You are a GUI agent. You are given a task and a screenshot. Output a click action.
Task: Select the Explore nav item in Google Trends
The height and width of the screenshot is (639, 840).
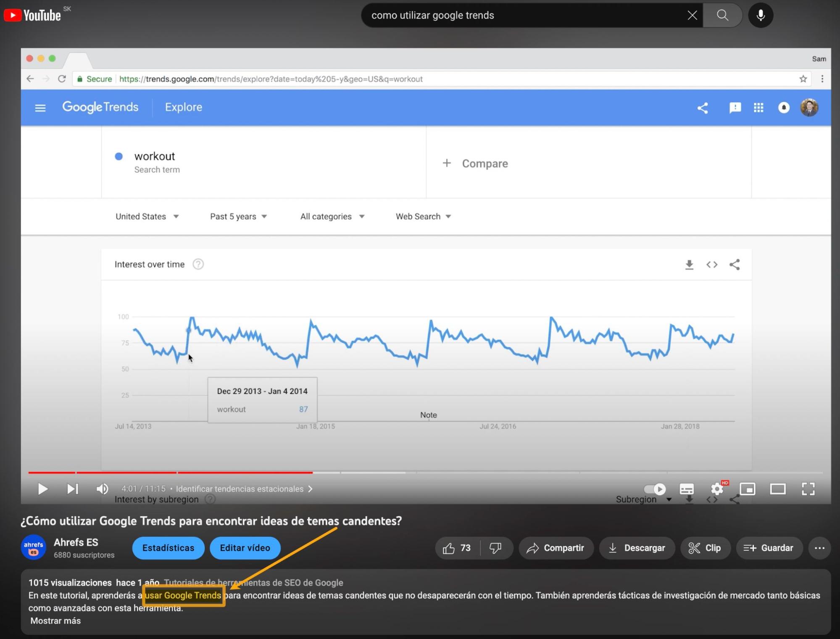click(x=183, y=107)
